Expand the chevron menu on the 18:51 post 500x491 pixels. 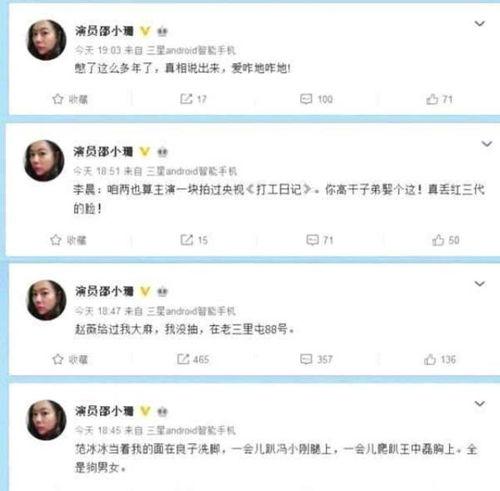(487, 144)
